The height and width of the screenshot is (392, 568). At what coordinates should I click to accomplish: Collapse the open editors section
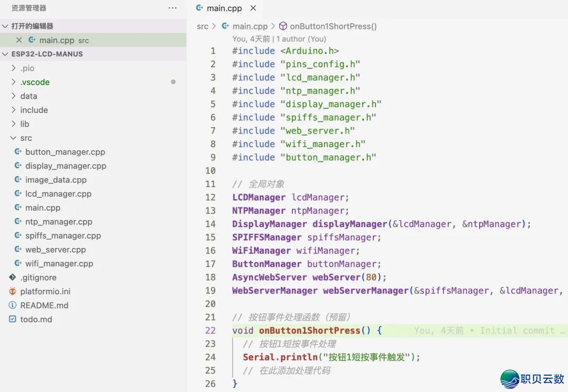pyautogui.click(x=5, y=26)
